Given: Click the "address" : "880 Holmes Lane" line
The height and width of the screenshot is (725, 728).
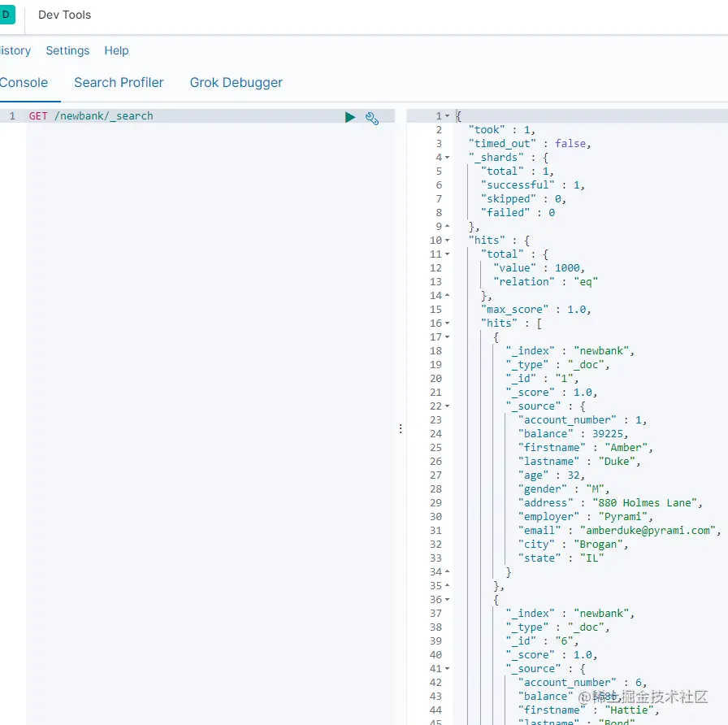Looking at the screenshot, I should pos(610,503).
